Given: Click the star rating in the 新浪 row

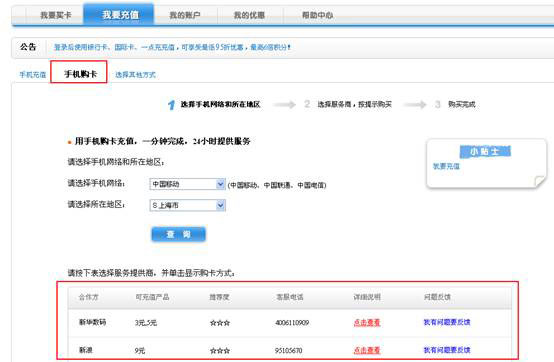Looking at the screenshot, I should (220, 351).
